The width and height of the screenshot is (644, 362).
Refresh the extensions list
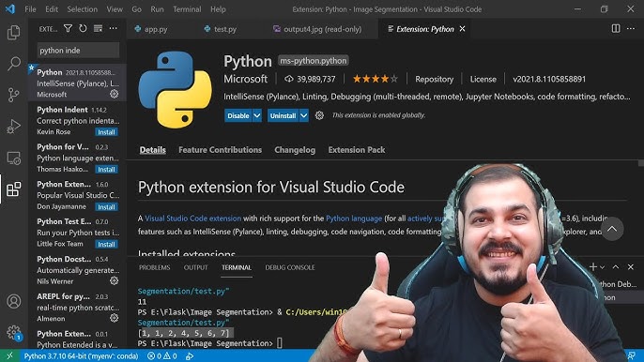point(83,28)
